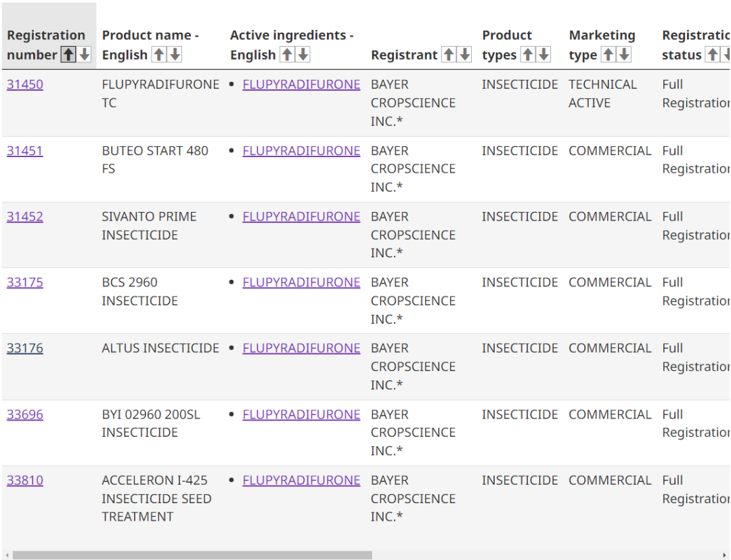
Task: Open FLUPYRADIFURONE link in BUTEO START row
Action: (x=301, y=150)
